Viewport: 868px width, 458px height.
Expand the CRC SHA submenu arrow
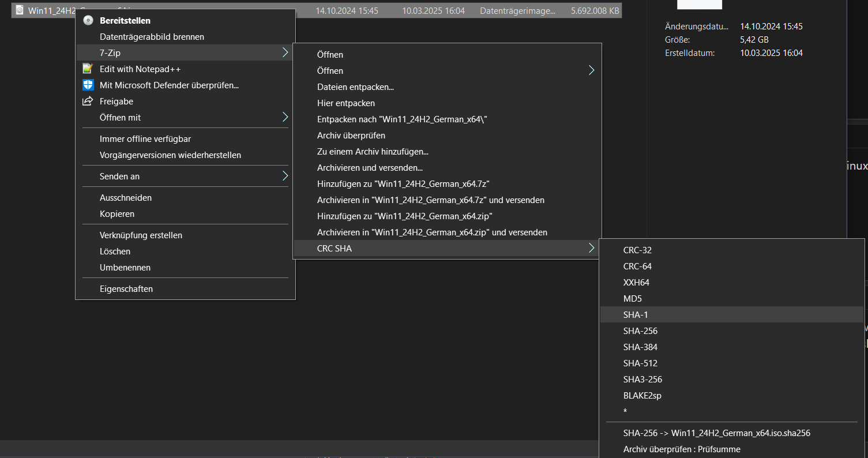591,249
